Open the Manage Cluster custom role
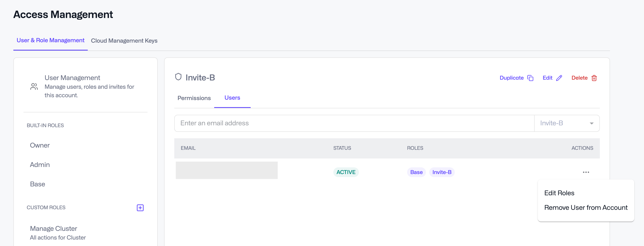This screenshot has height=246, width=644. pos(53,229)
